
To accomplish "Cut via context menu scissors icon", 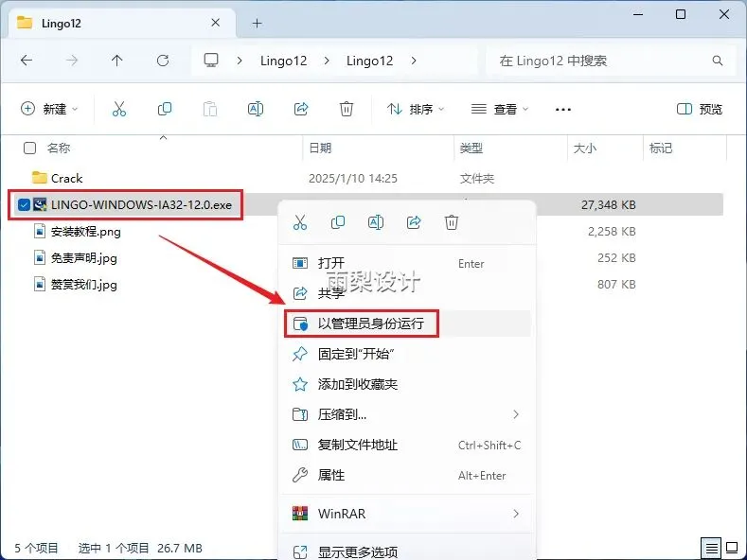I will 300,222.
